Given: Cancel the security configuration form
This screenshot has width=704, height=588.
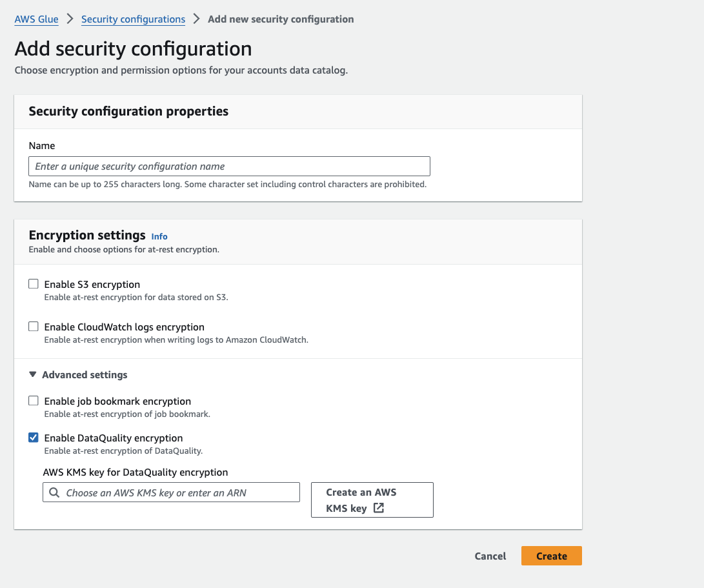Looking at the screenshot, I should click(490, 556).
